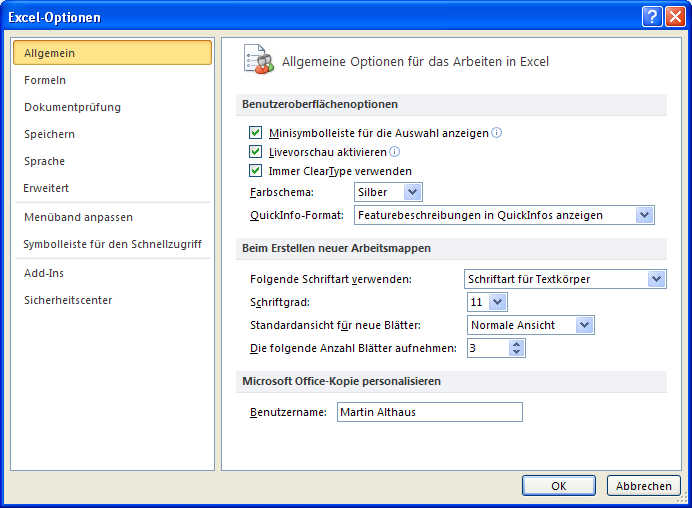Increase sheet count with the up spinner arrow
Viewport: 692px width, 508px height.
(516, 344)
